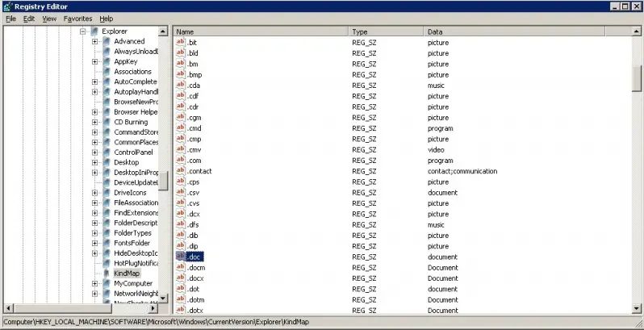644x330 pixels.
Task: Open the View menu
Action: click(49, 19)
